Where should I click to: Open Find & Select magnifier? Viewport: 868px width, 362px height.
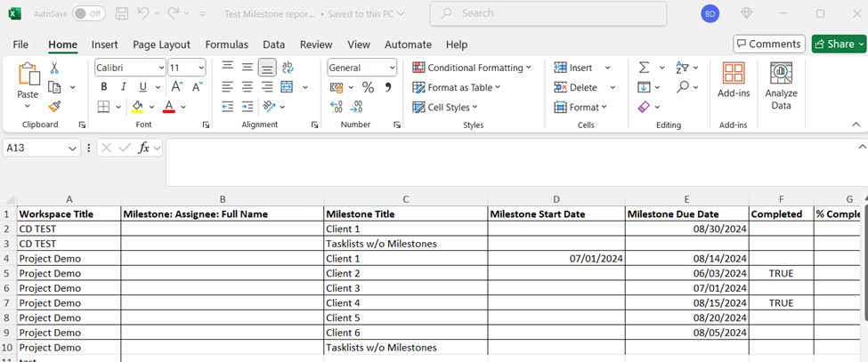(683, 87)
